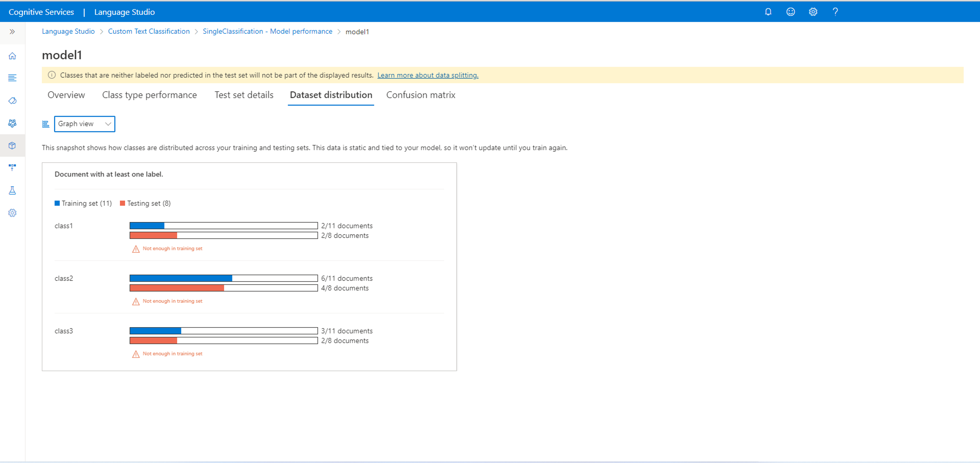Screen dimensions: 980x463
Task: Click the 3/11 documents value
Action: pyautogui.click(x=347, y=331)
